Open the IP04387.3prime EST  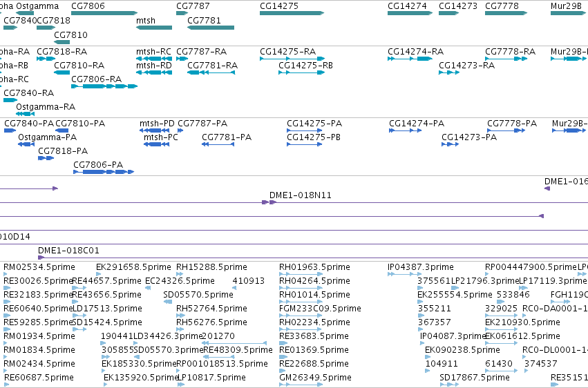pyautogui.click(x=405, y=275)
